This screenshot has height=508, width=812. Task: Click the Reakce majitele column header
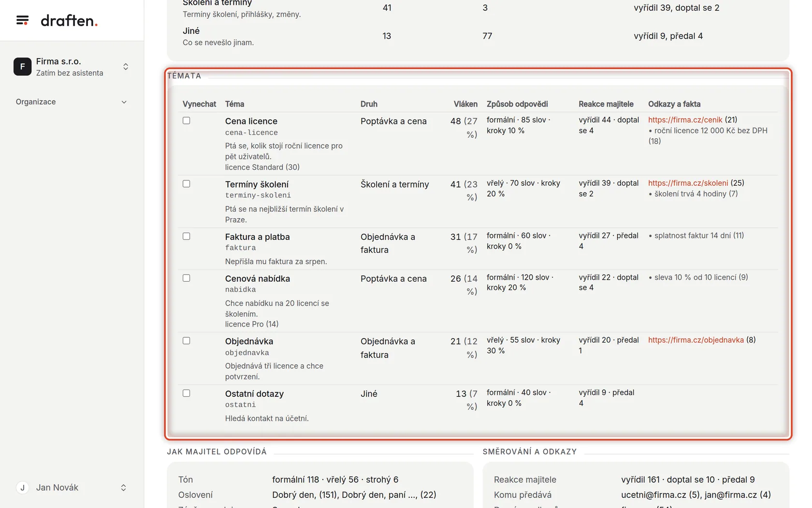pos(606,104)
